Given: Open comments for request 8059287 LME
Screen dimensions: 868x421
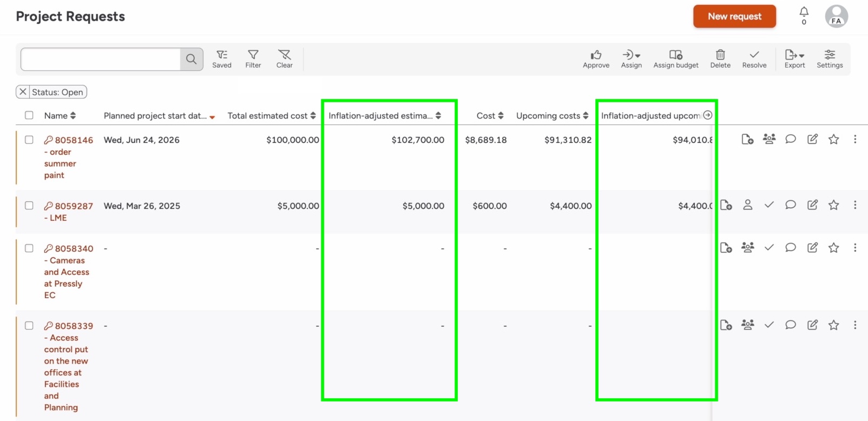Looking at the screenshot, I should [x=790, y=205].
